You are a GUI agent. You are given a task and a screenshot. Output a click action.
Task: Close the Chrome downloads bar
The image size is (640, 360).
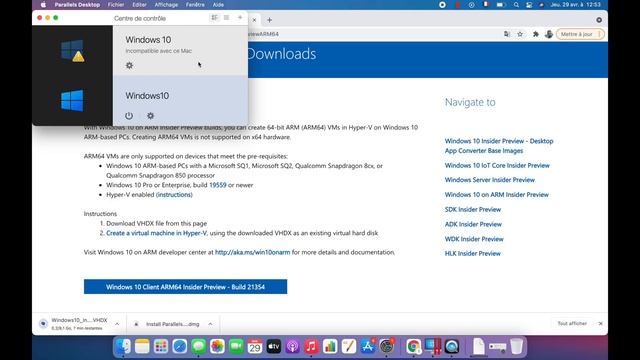[600, 323]
